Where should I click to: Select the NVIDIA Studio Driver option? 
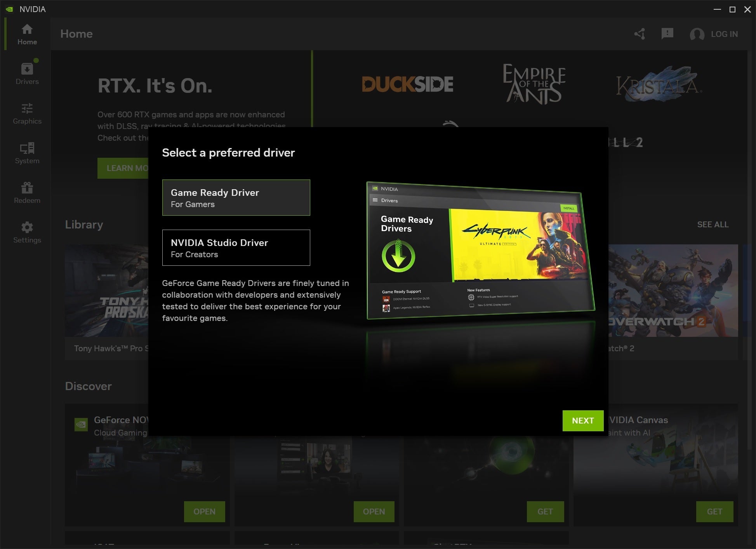coord(236,247)
